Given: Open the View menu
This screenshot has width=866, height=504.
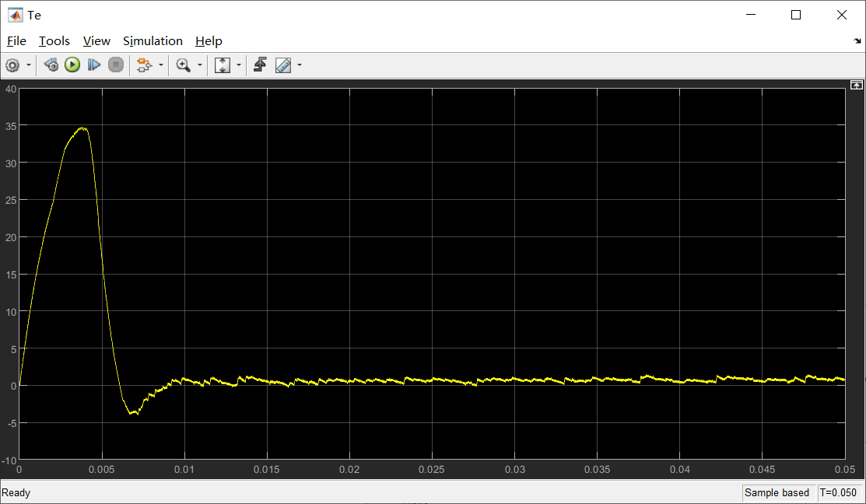Looking at the screenshot, I should (96, 41).
